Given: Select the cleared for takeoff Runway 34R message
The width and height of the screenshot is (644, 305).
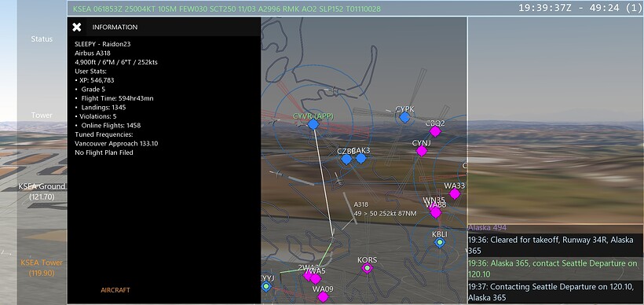Looking at the screenshot, I should (x=555, y=245).
